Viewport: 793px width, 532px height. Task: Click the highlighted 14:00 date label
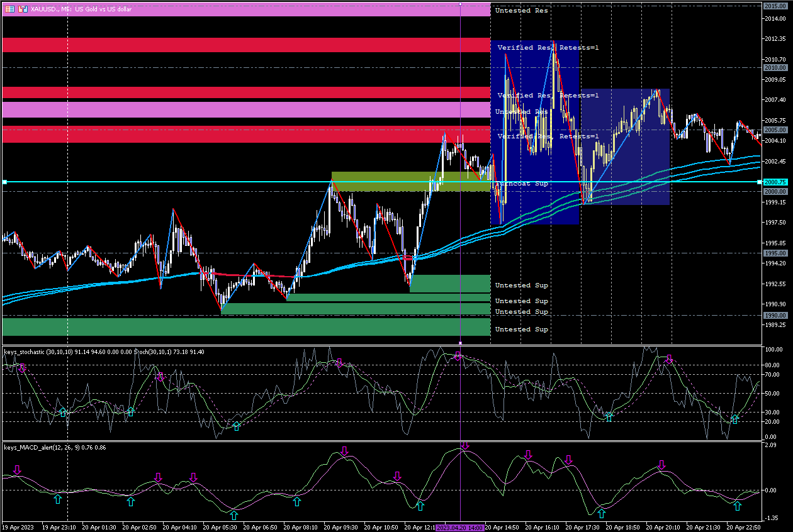(460, 528)
